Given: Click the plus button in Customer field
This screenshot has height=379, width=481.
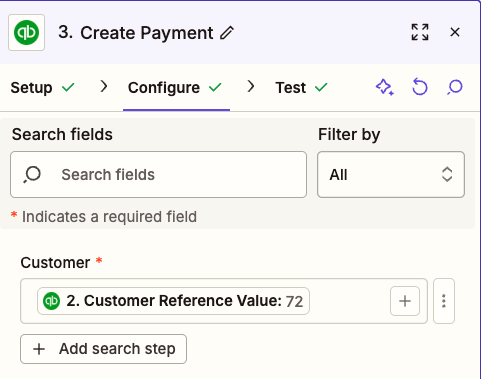Looking at the screenshot, I should pos(405,301).
